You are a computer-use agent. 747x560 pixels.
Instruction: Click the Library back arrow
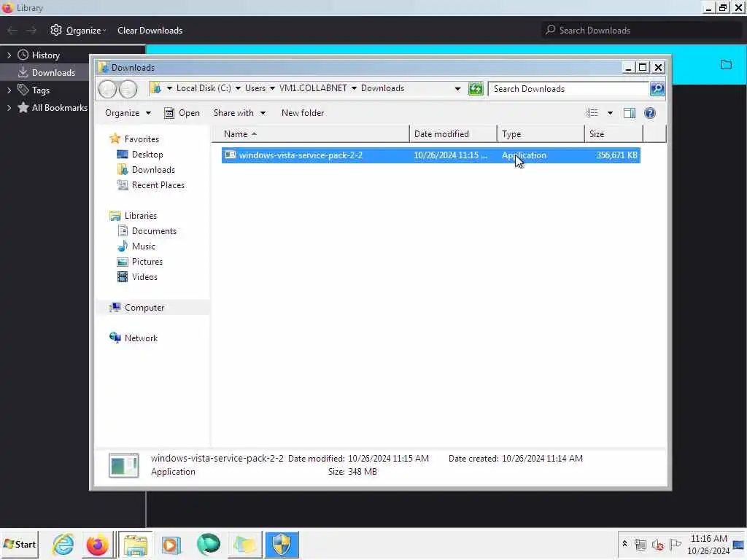pos(12,31)
